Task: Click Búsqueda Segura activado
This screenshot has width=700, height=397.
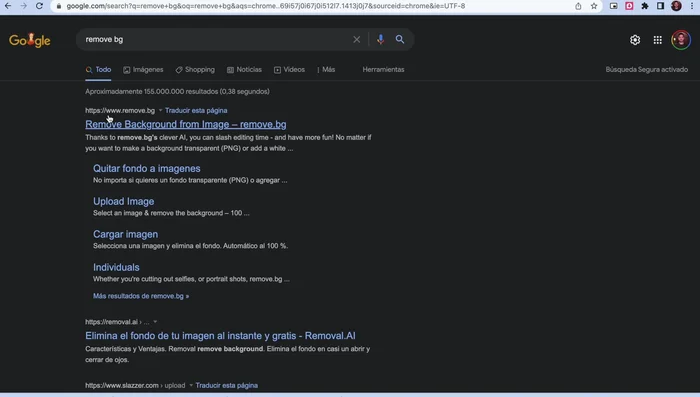Action: (x=646, y=70)
